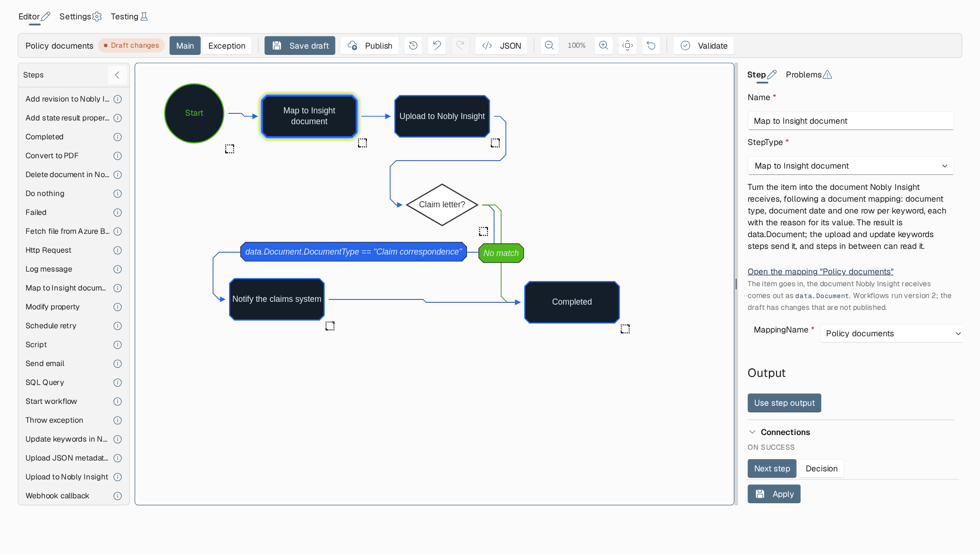The width and height of the screenshot is (980, 555).
Task: Open the MappingName dropdown
Action: [x=891, y=333]
